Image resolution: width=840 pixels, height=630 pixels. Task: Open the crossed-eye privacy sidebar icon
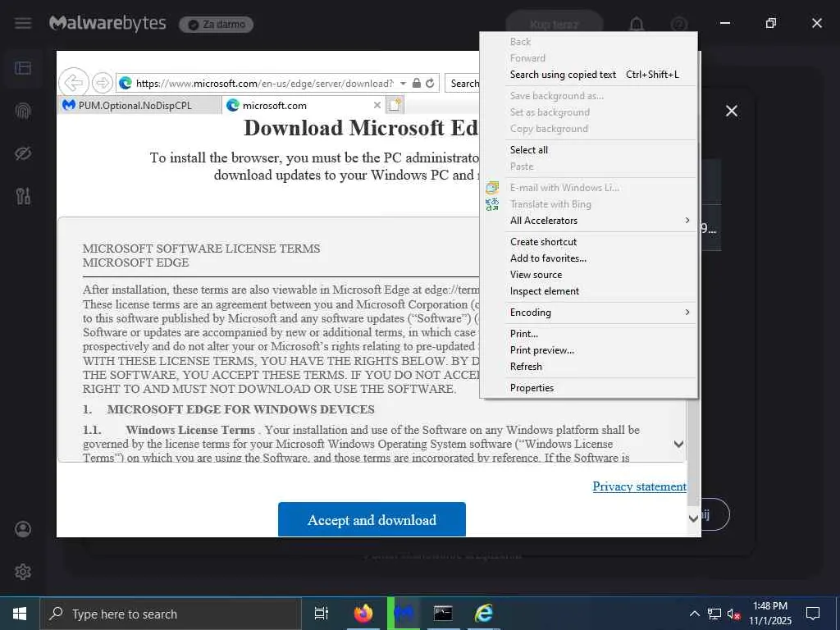click(23, 153)
